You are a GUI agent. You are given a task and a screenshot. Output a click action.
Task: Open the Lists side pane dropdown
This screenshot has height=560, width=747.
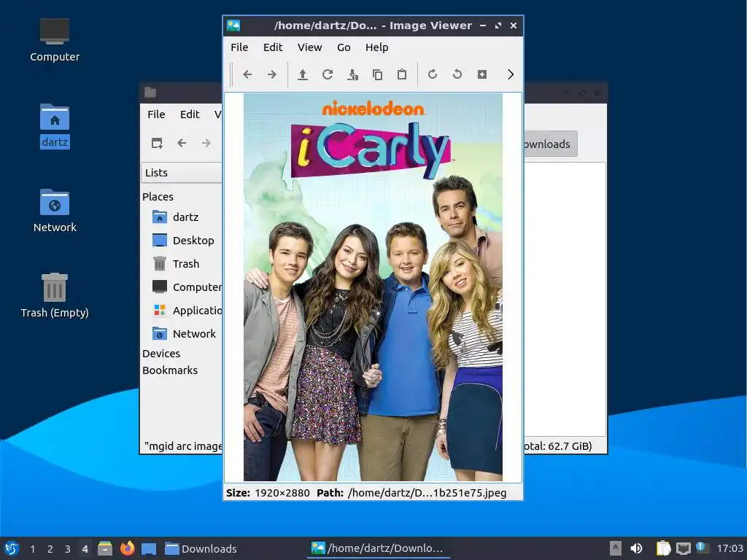point(182,172)
